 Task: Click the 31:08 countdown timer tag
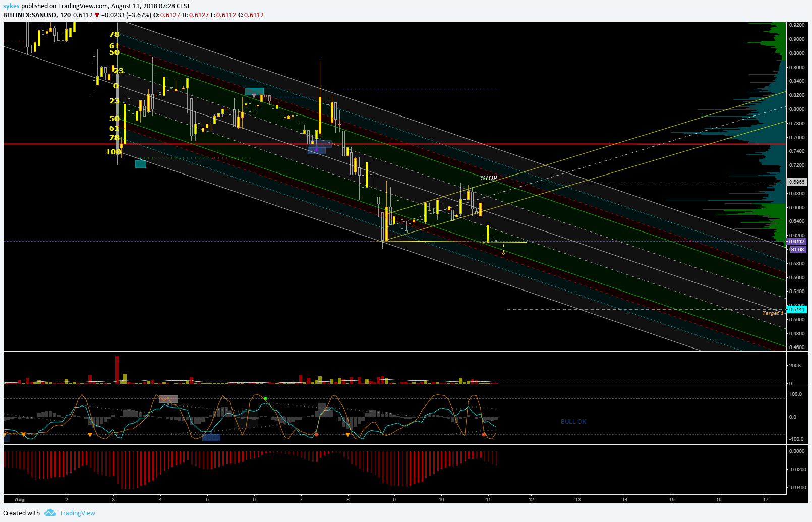(x=797, y=249)
